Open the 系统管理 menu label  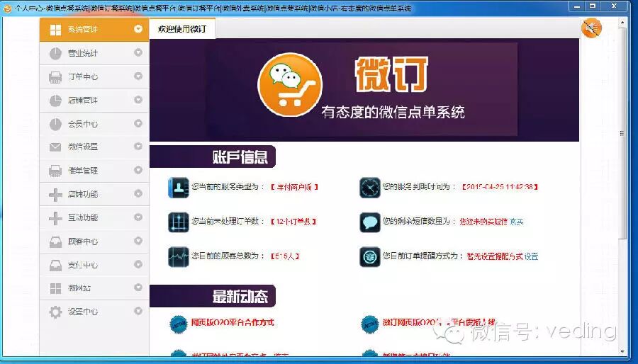[83, 30]
